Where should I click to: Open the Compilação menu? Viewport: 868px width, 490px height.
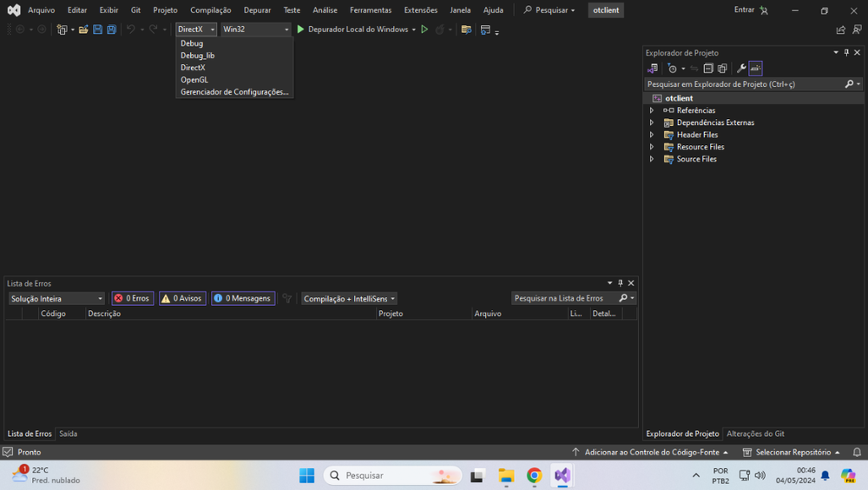pyautogui.click(x=210, y=10)
